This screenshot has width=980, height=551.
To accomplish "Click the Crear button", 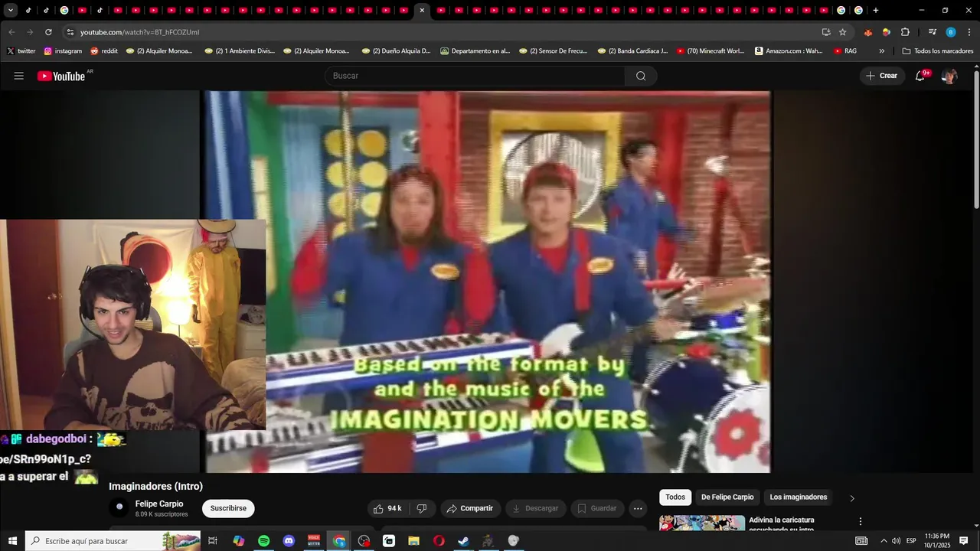I will coord(881,76).
